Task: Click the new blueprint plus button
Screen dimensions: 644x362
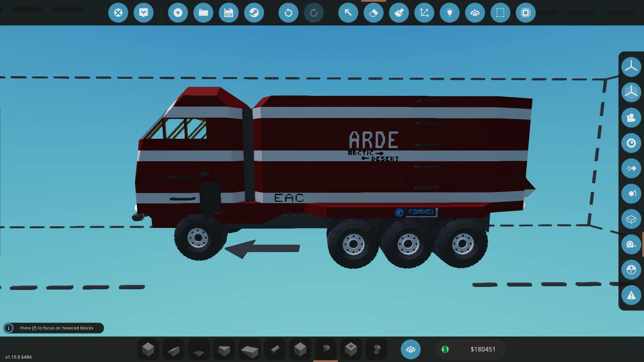Action: point(178,13)
